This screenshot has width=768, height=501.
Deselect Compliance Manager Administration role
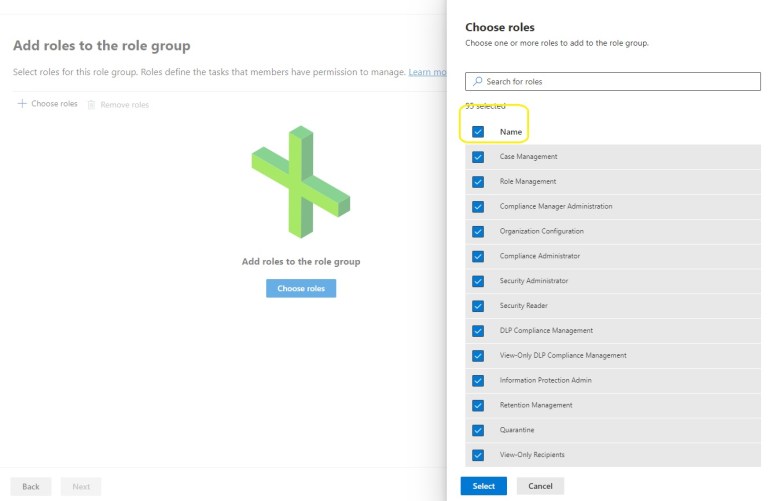point(478,207)
